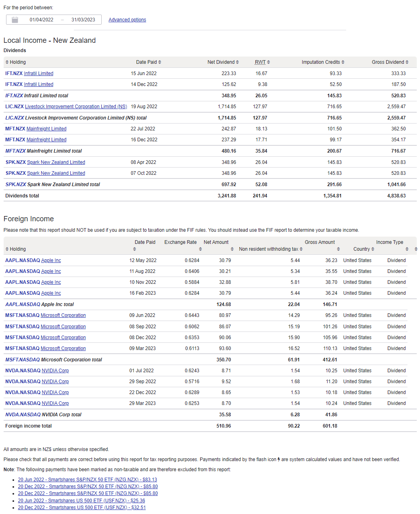Click Dividends total gross value 4,838.63
This screenshot has width=420, height=514.
(x=397, y=196)
